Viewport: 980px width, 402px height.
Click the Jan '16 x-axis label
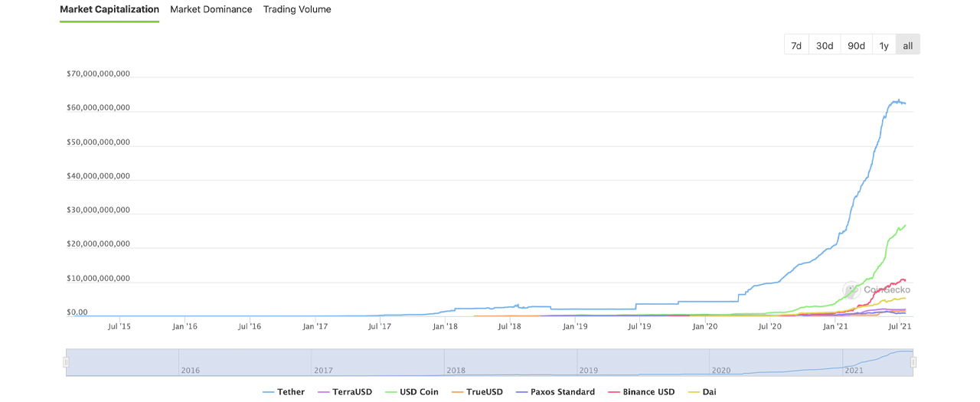pyautogui.click(x=185, y=326)
